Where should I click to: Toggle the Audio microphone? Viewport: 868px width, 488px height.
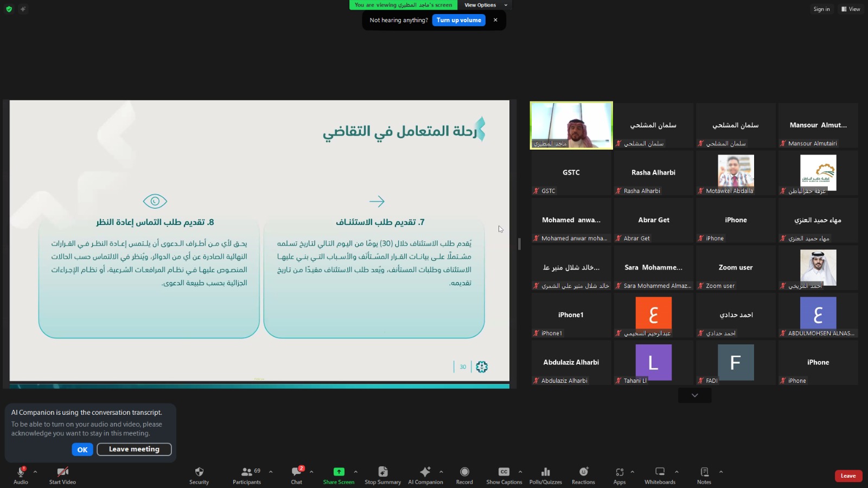[21, 472]
